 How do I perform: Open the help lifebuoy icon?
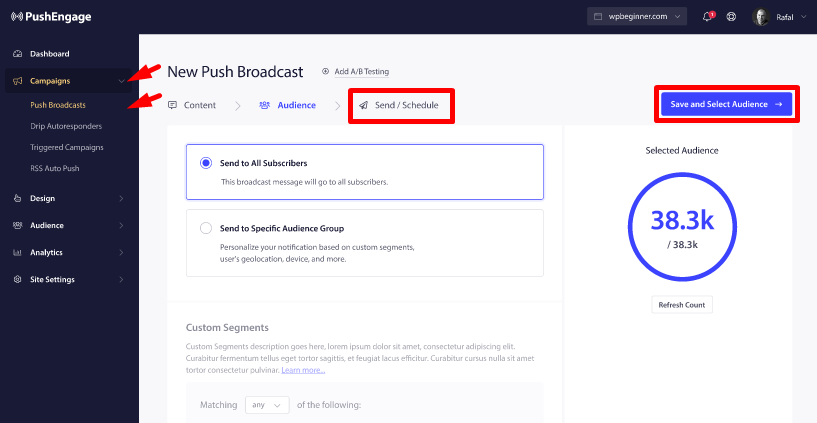(x=732, y=17)
